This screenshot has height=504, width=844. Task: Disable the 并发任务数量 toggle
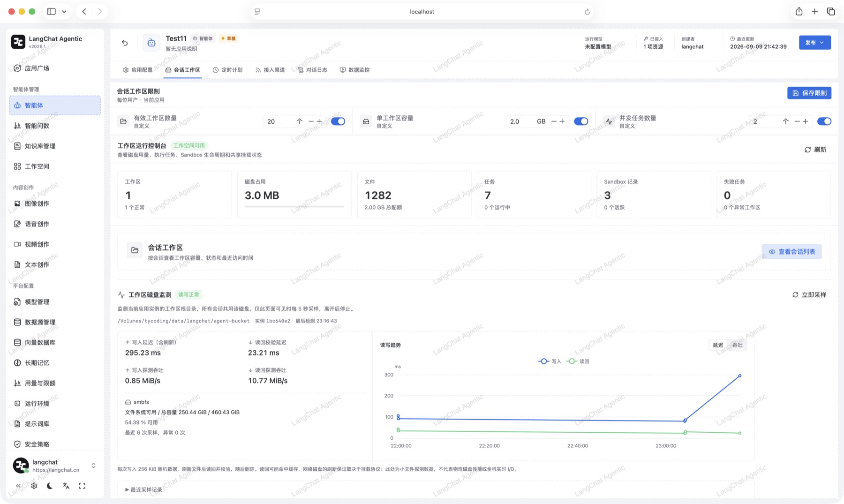pyautogui.click(x=824, y=121)
